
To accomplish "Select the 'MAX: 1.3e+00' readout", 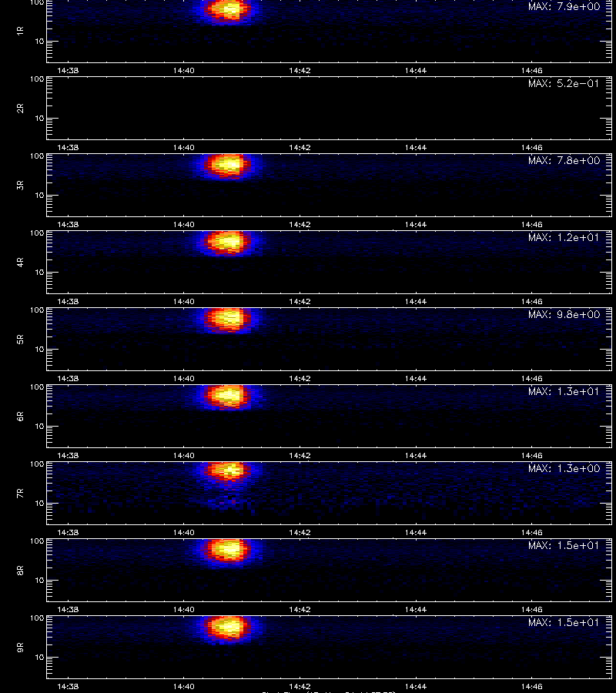I will coord(564,468).
